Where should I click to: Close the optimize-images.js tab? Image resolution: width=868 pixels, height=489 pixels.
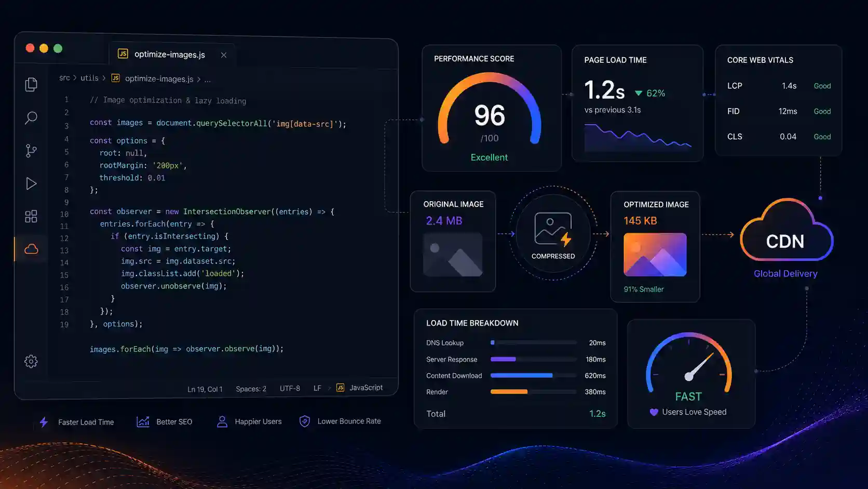coord(224,55)
